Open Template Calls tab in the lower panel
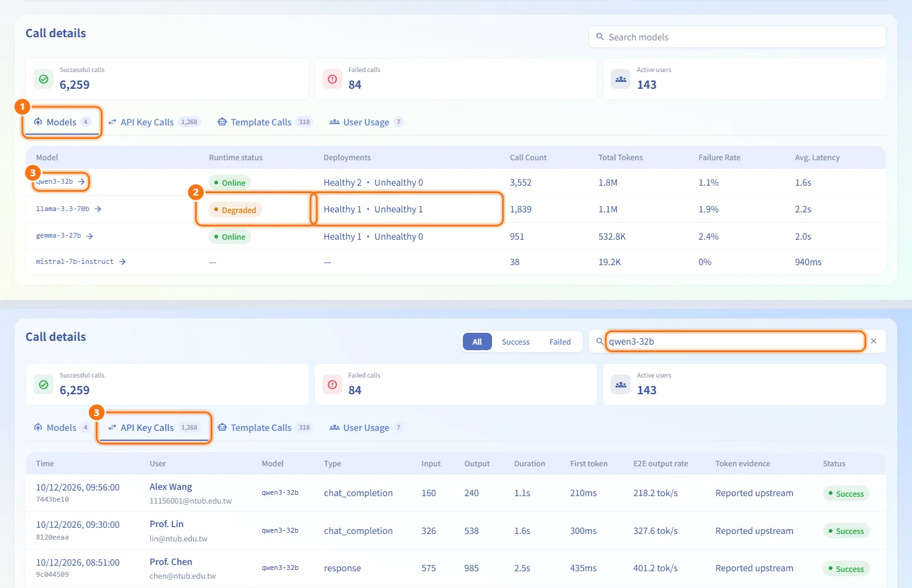912x588 pixels. tap(264, 428)
